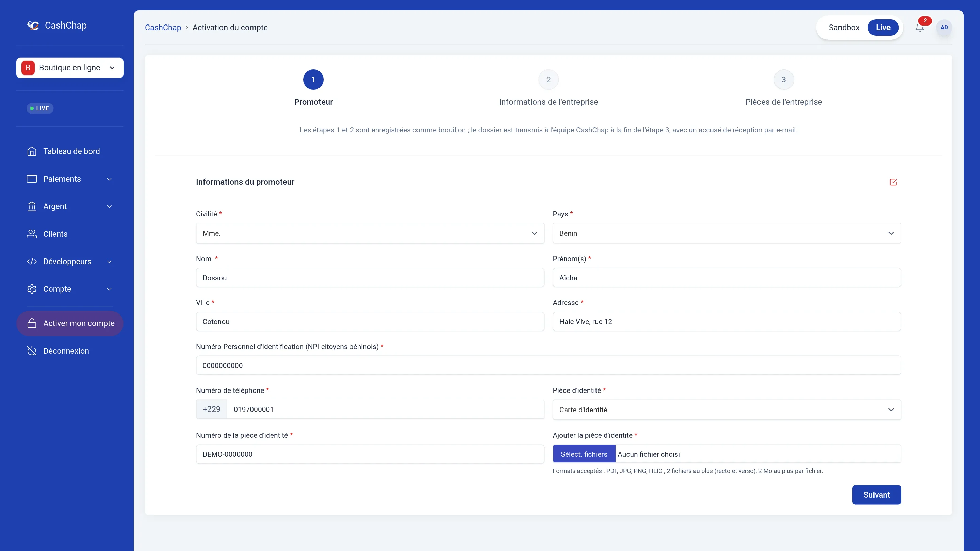980x551 pixels.
Task: Open the Pays dropdown
Action: click(x=726, y=233)
